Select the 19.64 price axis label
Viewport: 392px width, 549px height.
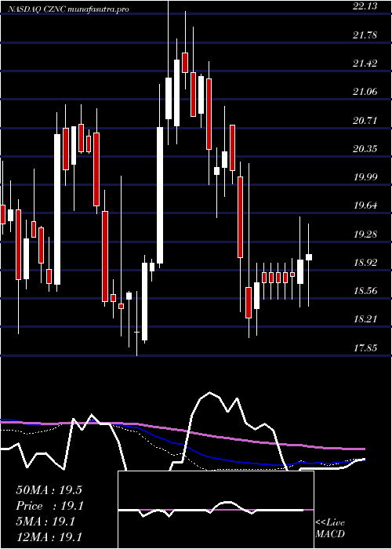(x=365, y=205)
